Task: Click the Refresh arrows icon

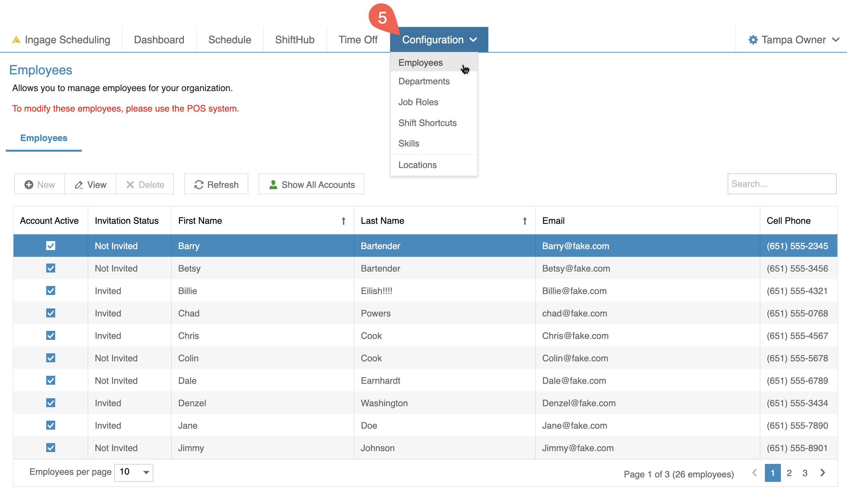Action: 199,184
